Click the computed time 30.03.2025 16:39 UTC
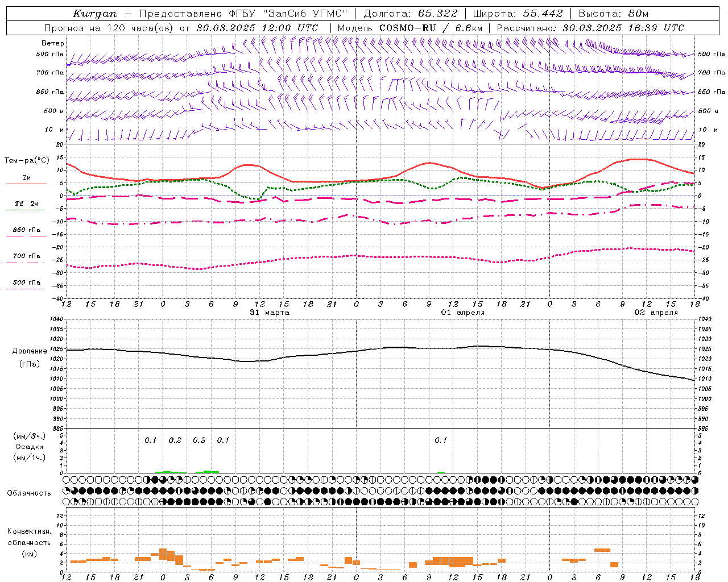 click(x=623, y=28)
